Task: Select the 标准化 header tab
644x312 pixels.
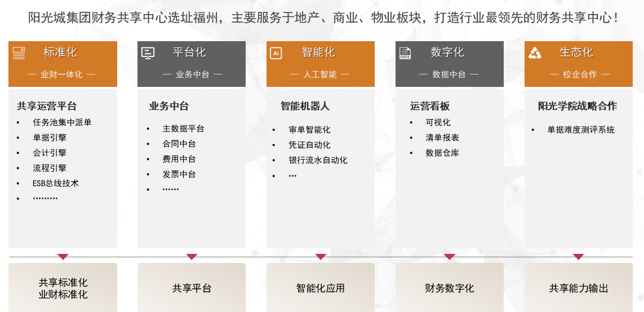Action: pos(63,63)
